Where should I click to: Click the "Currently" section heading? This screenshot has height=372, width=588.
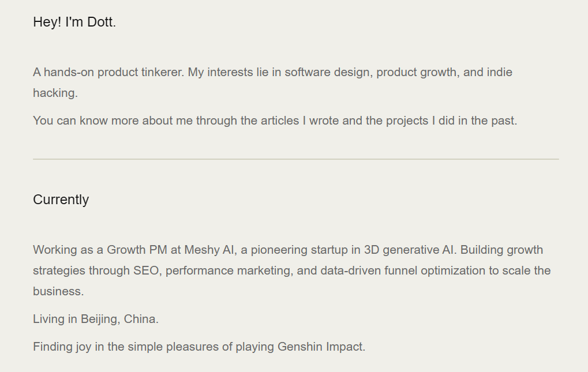click(x=61, y=200)
